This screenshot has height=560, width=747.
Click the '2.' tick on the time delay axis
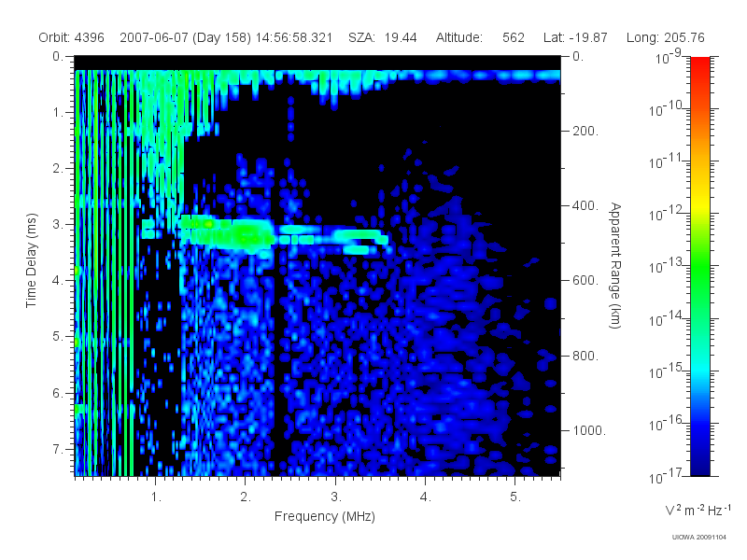pyautogui.click(x=58, y=169)
